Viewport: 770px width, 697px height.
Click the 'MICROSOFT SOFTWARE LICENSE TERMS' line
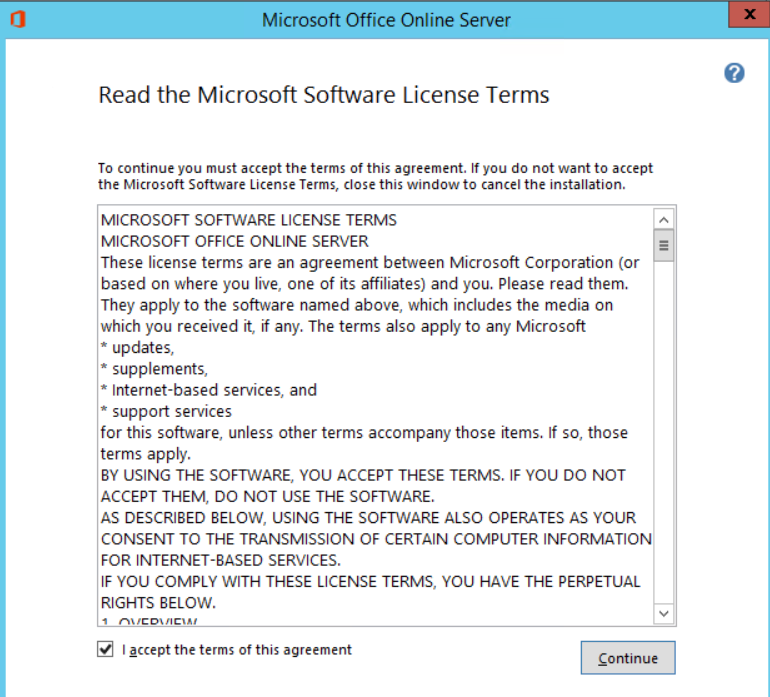[248, 220]
